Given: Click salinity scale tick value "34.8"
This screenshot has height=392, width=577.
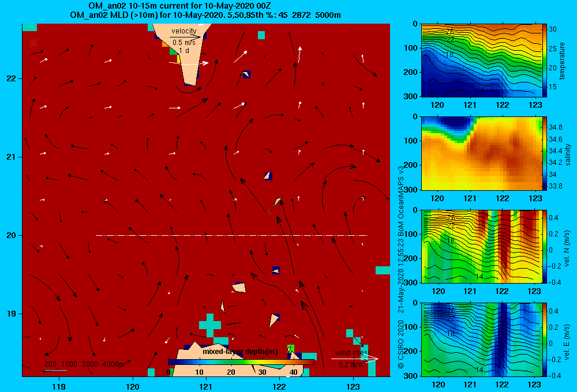Looking at the screenshot, I should click(555, 127).
